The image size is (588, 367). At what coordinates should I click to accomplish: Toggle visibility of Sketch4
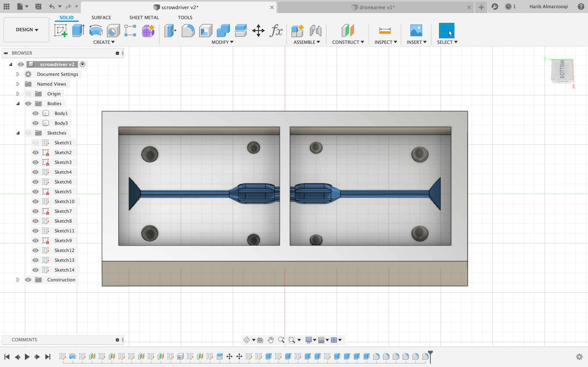(x=36, y=172)
